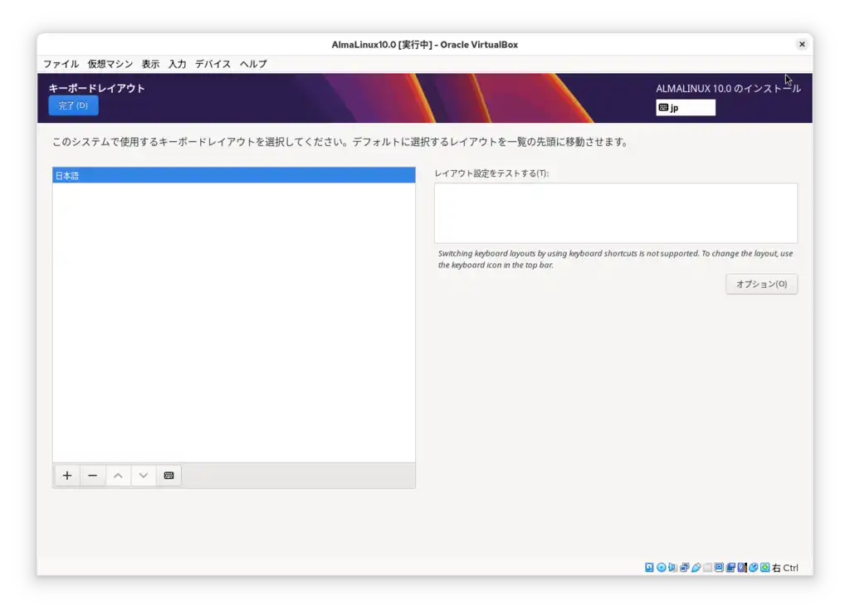Add a new keyboard layout with plus icon
The width and height of the screenshot is (850, 616).
(66, 475)
